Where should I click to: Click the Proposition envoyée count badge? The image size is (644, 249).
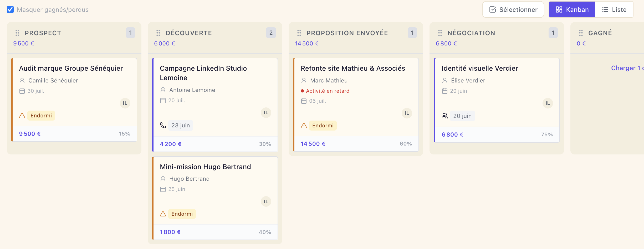tap(412, 33)
